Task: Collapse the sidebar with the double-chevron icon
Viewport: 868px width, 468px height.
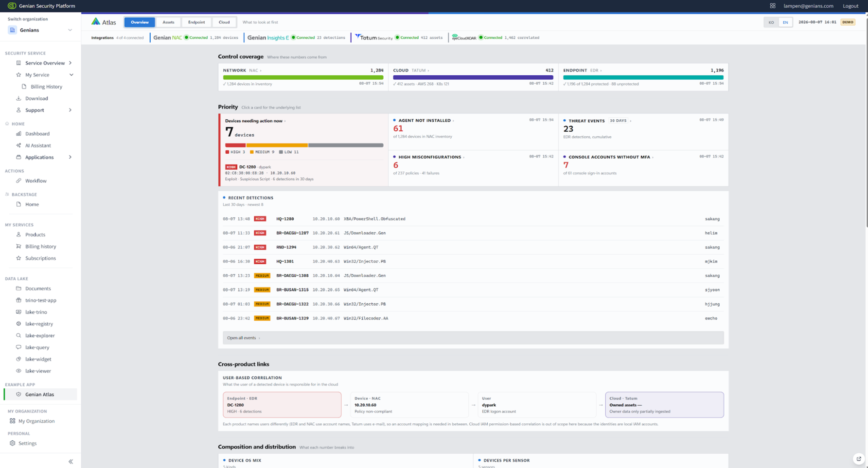Action: pos(71,462)
